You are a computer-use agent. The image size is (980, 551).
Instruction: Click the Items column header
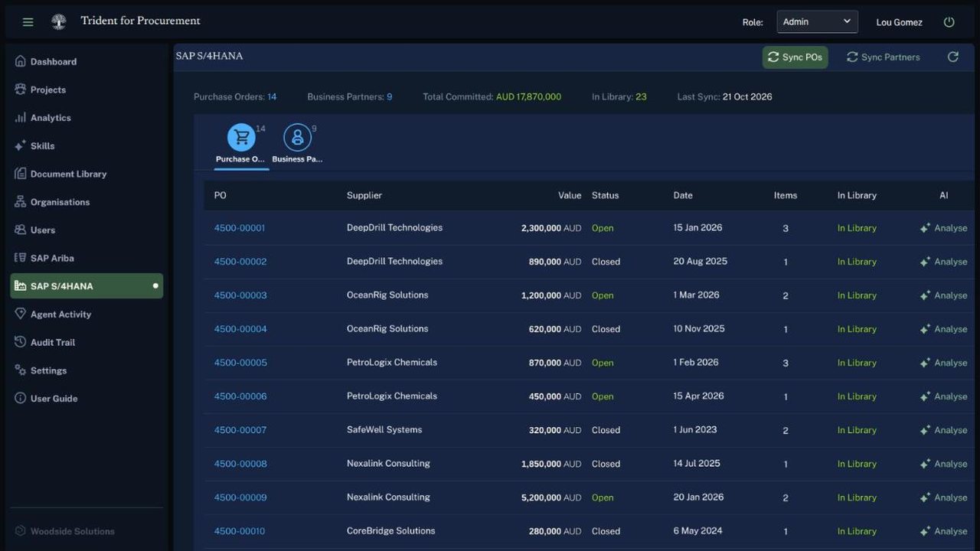[786, 195]
